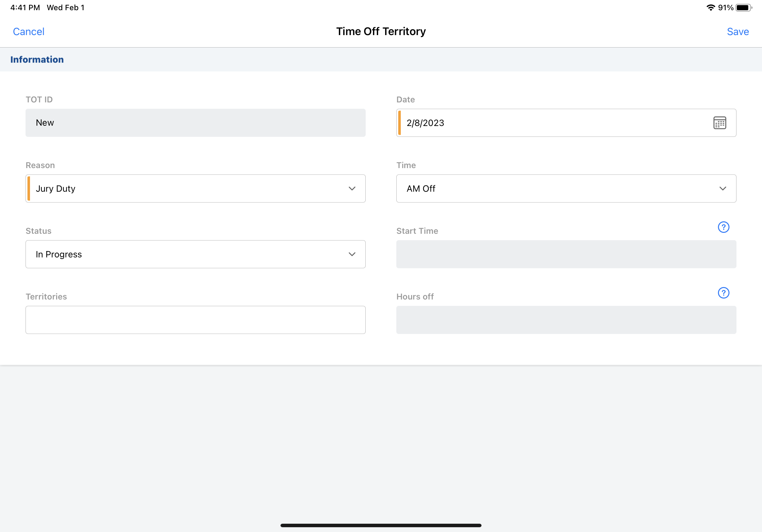
Task: Tap the battery indicator icon
Action: click(x=743, y=8)
